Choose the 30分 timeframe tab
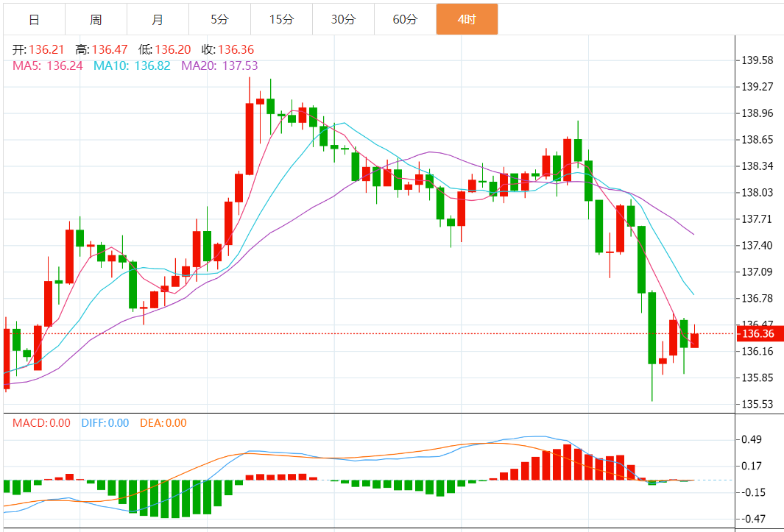Image resolution: width=784 pixels, height=532 pixels. tap(344, 20)
